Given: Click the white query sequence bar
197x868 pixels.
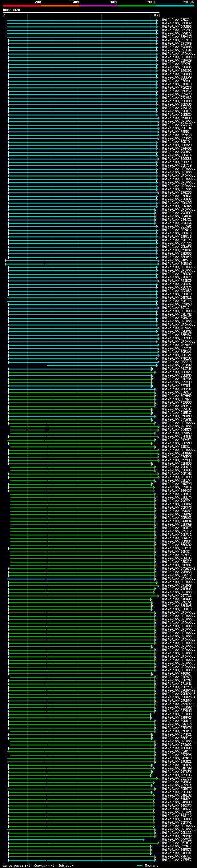Looking at the screenshot, I should click(x=81, y=12).
